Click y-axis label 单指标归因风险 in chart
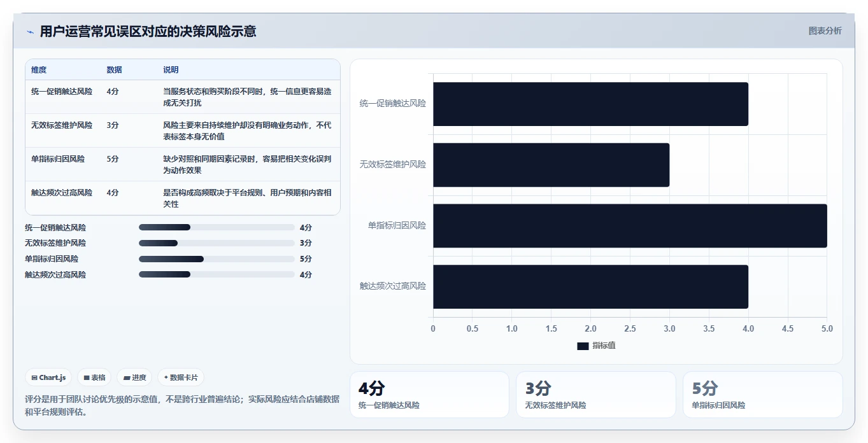Screen dimensions: 868x443 [x=397, y=225]
